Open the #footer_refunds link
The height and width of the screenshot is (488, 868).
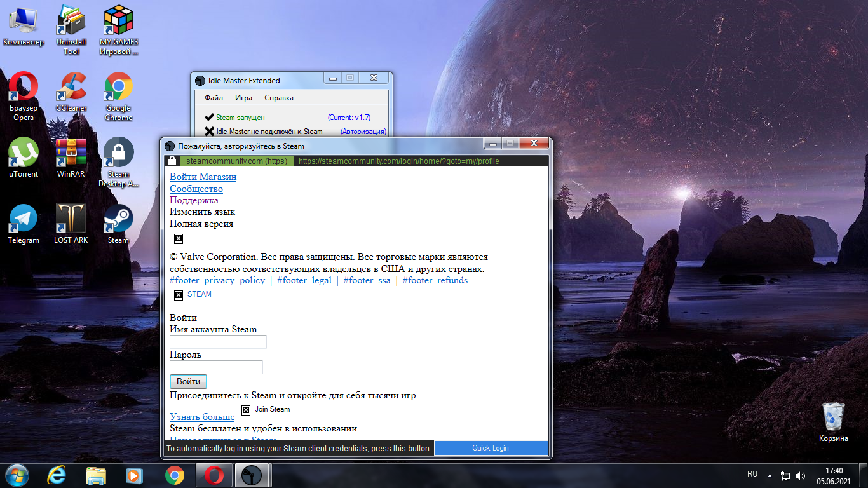tap(435, 280)
